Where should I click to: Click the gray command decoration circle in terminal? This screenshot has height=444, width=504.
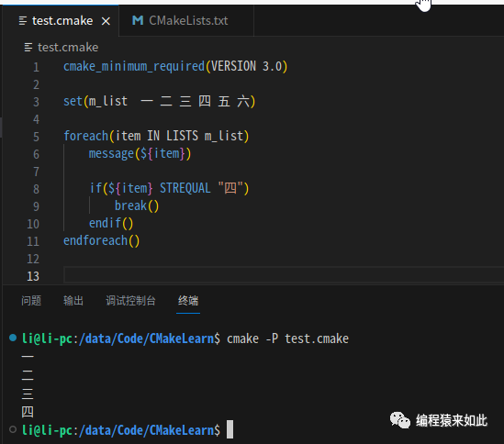click(13, 429)
